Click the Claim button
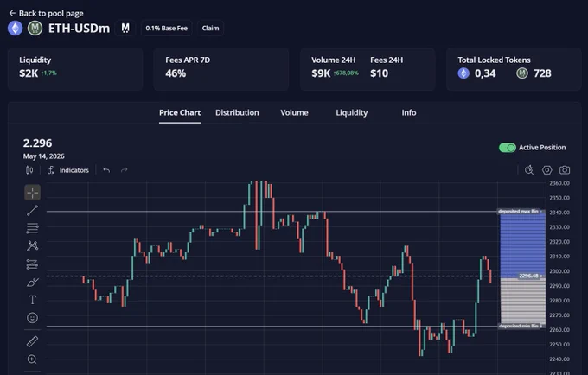Viewport: 588px width, 375px height. point(210,29)
